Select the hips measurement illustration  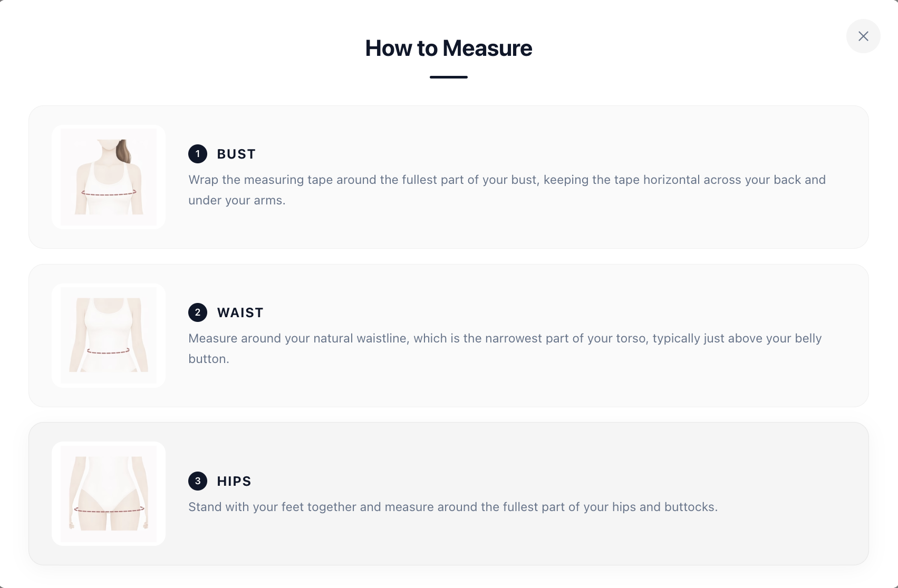click(108, 493)
